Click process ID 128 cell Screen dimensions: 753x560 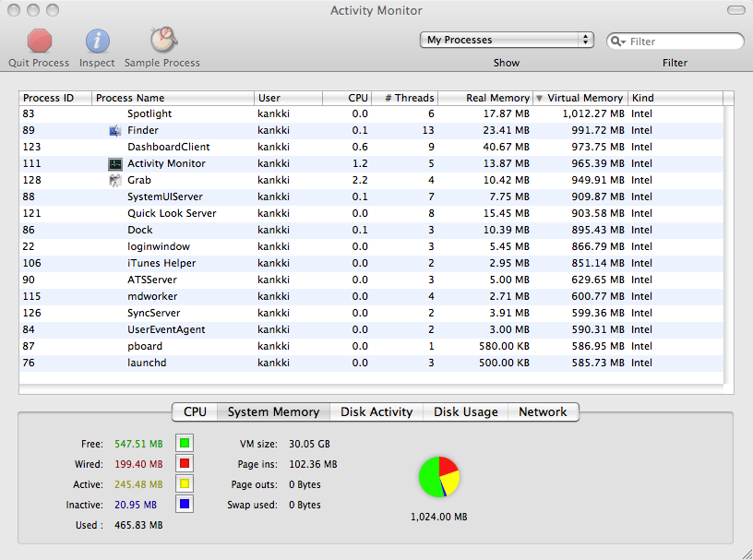[x=31, y=180]
